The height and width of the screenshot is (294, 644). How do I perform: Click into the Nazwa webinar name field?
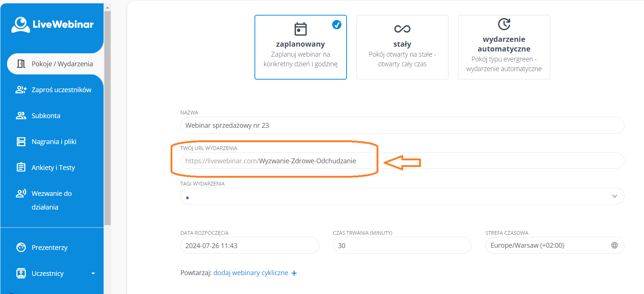click(402, 126)
